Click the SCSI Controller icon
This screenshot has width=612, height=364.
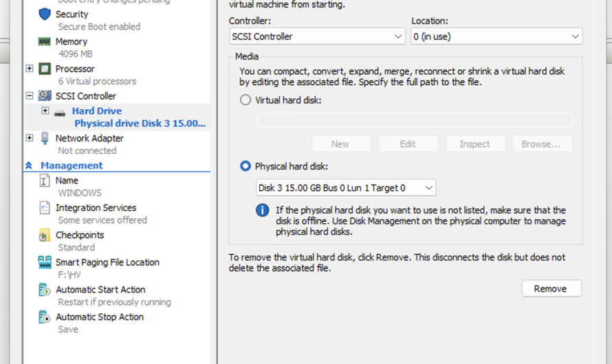pyautogui.click(x=45, y=96)
